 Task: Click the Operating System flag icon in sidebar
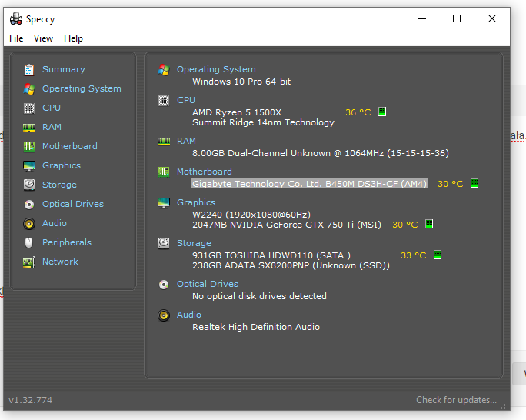(29, 89)
